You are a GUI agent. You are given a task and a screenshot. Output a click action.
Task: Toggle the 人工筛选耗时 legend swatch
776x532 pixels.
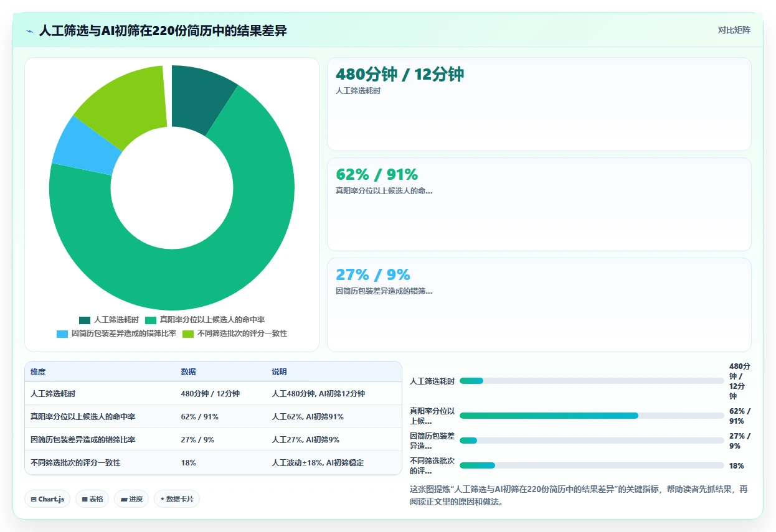[x=85, y=320]
